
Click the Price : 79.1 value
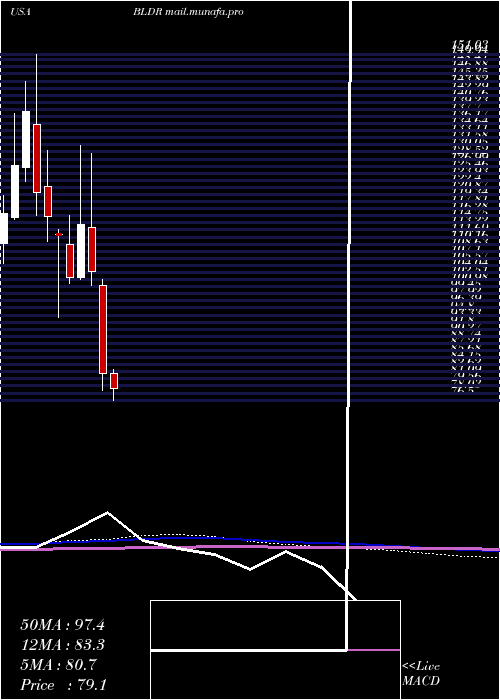(63, 685)
